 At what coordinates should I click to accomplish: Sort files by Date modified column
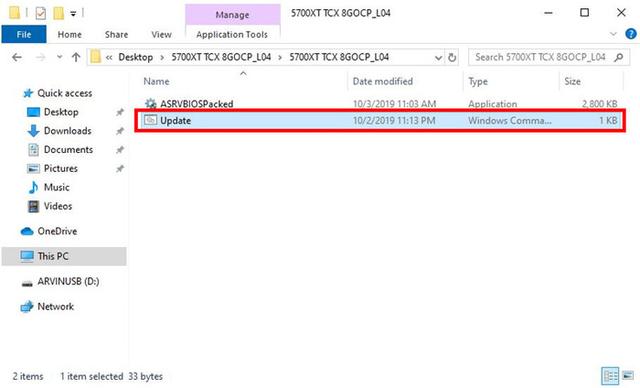[x=382, y=81]
